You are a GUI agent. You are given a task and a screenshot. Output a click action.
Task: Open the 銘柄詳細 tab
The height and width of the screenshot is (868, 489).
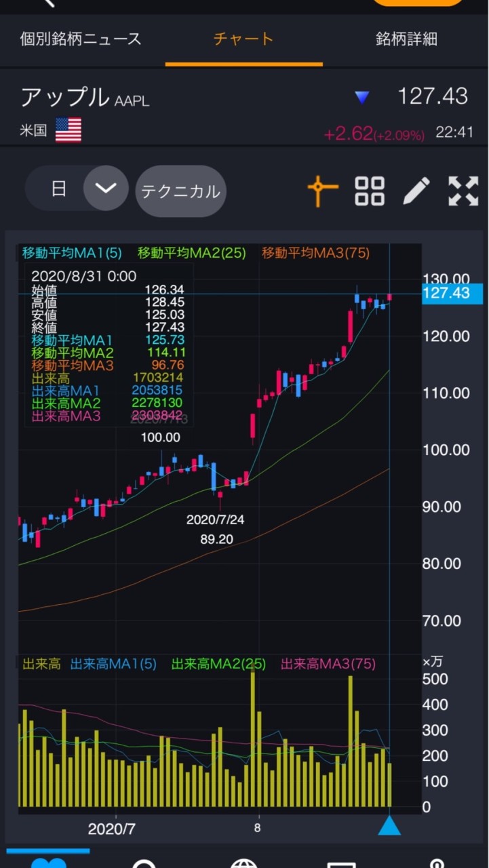[x=407, y=39]
